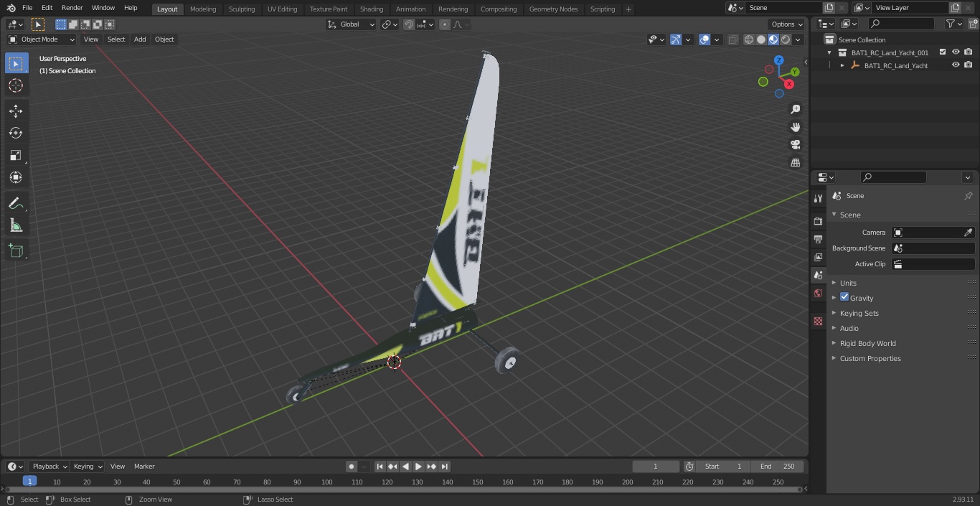The height and width of the screenshot is (506, 980).
Task: Select the Annotate tool
Action: coord(16,203)
